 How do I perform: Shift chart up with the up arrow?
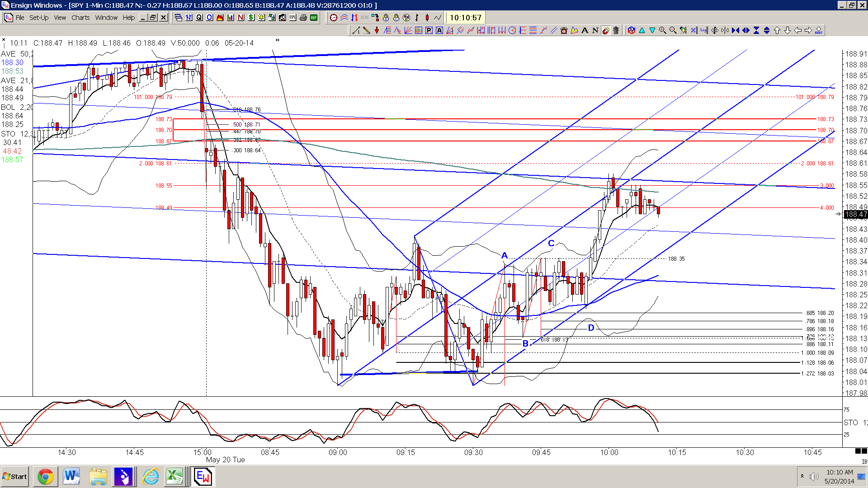point(777,30)
